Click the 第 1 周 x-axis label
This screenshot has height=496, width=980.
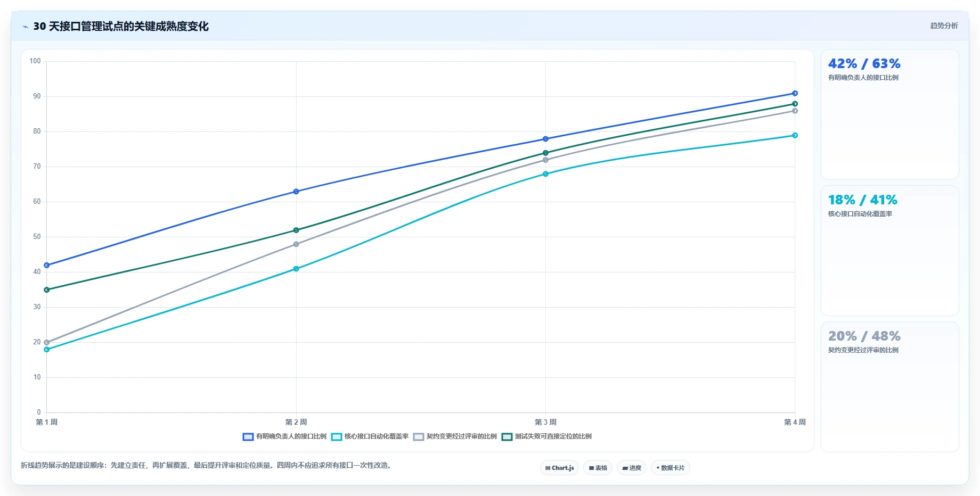[47, 422]
